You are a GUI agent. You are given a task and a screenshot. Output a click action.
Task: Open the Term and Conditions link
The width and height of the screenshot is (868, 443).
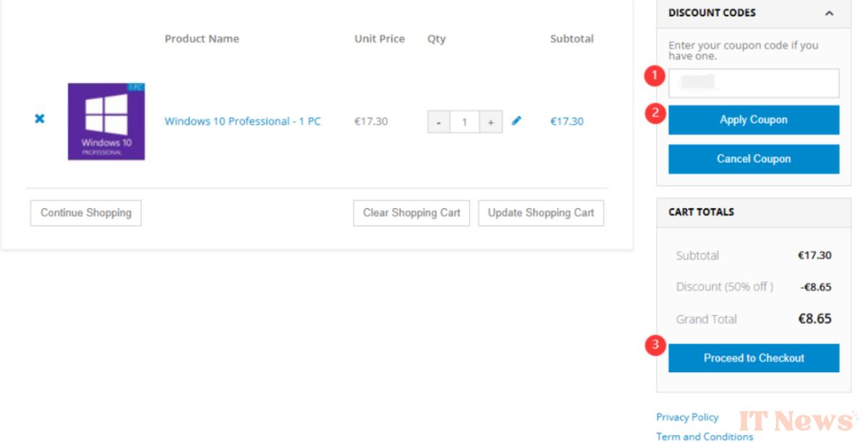click(705, 436)
